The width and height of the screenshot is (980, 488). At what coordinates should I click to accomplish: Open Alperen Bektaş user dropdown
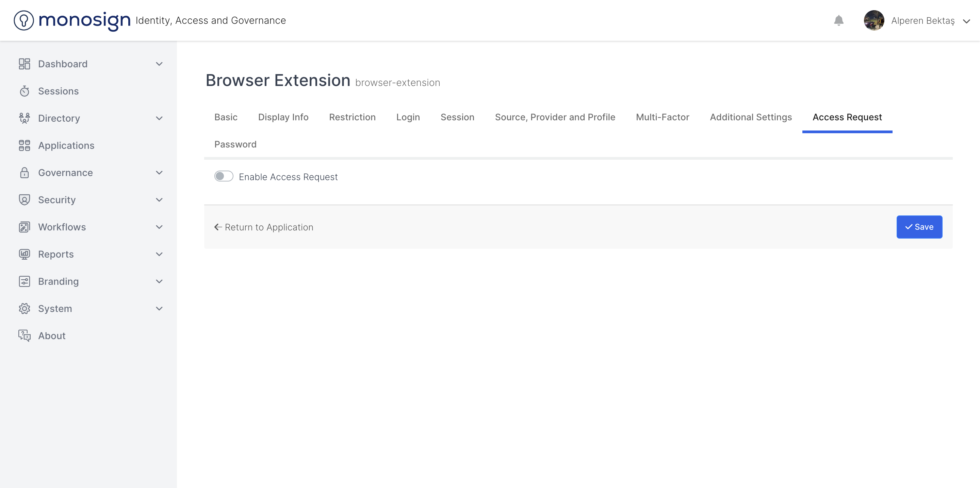[x=966, y=21]
